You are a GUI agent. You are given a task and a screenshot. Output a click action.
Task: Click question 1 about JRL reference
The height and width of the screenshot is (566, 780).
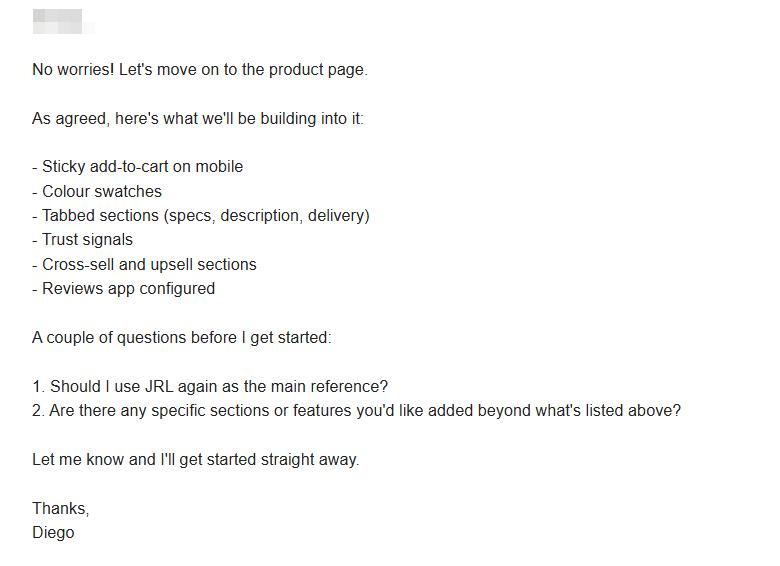210,386
